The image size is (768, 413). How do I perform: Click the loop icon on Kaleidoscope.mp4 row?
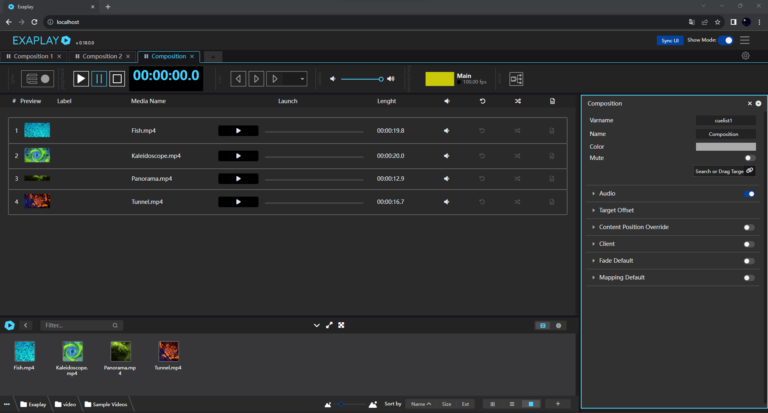coord(482,155)
